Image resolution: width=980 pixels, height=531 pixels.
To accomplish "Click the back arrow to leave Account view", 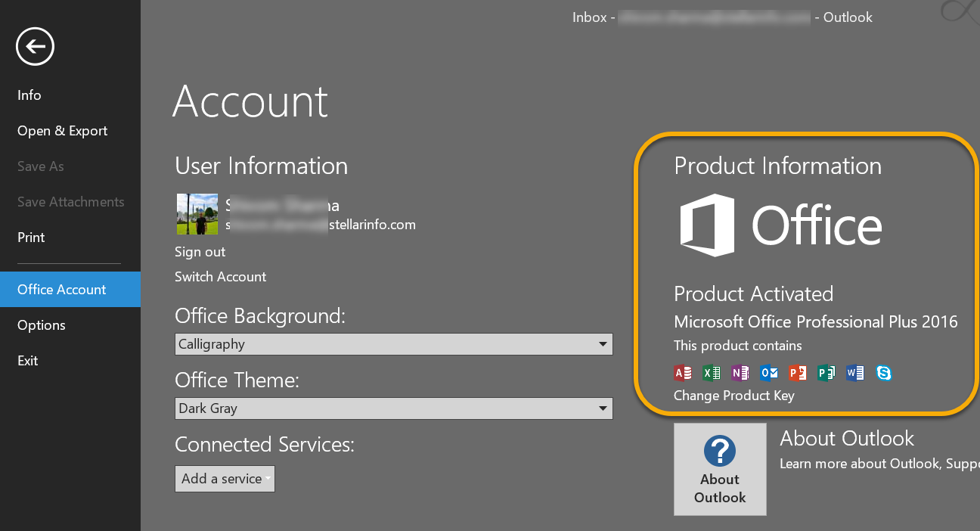I will [x=35, y=46].
